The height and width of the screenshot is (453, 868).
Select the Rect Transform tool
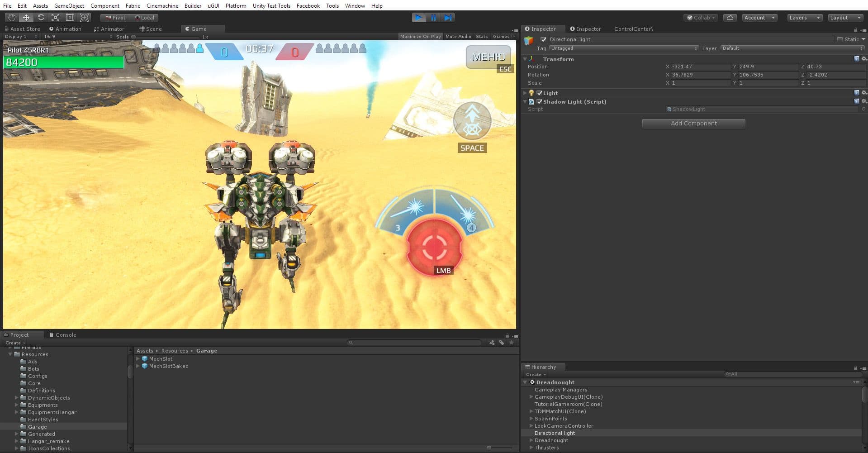pyautogui.click(x=70, y=18)
